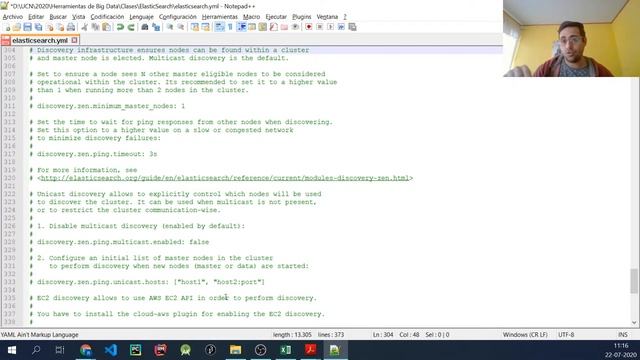
Task: Click UTF-8 encoding in the status bar
Action: pos(566,335)
